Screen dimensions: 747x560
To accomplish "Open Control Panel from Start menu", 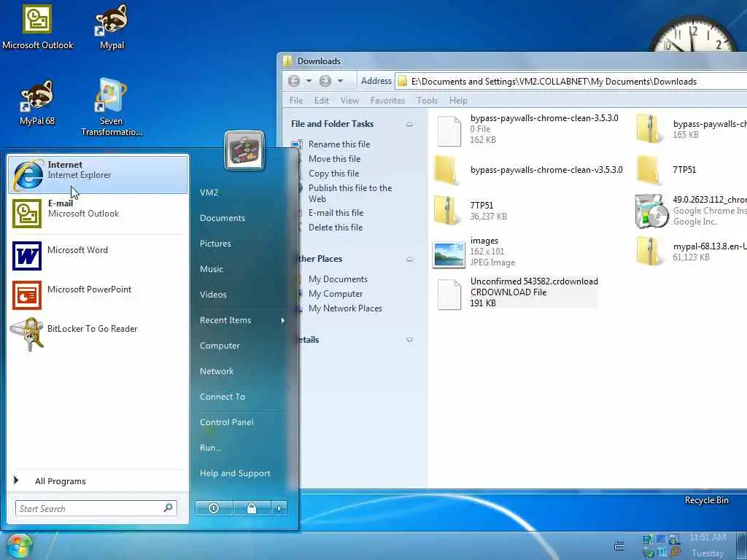I will pyautogui.click(x=226, y=422).
